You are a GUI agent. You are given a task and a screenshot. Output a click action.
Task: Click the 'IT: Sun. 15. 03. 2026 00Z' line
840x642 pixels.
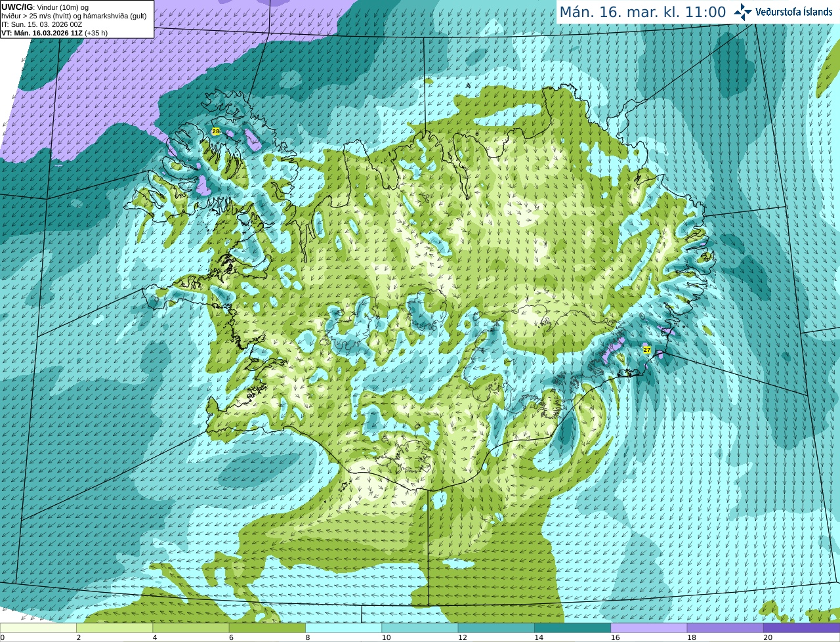point(42,24)
